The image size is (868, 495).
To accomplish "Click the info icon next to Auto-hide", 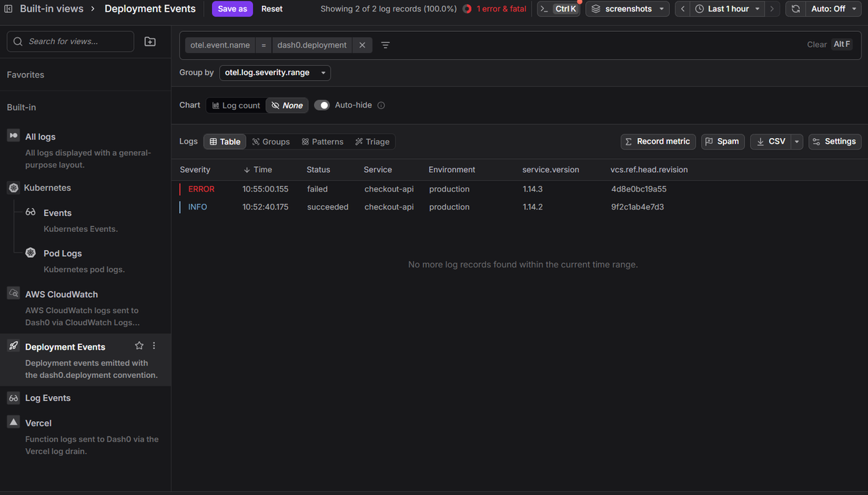I will point(381,106).
